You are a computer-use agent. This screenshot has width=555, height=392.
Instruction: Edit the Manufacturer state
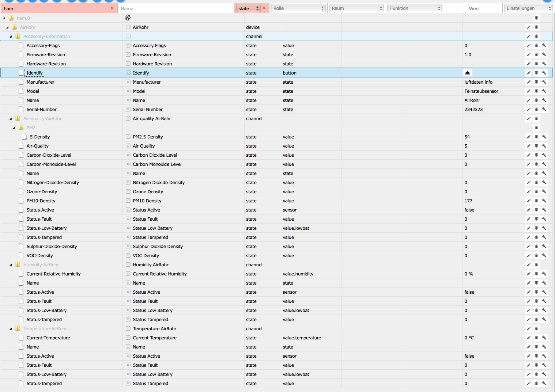(x=529, y=82)
